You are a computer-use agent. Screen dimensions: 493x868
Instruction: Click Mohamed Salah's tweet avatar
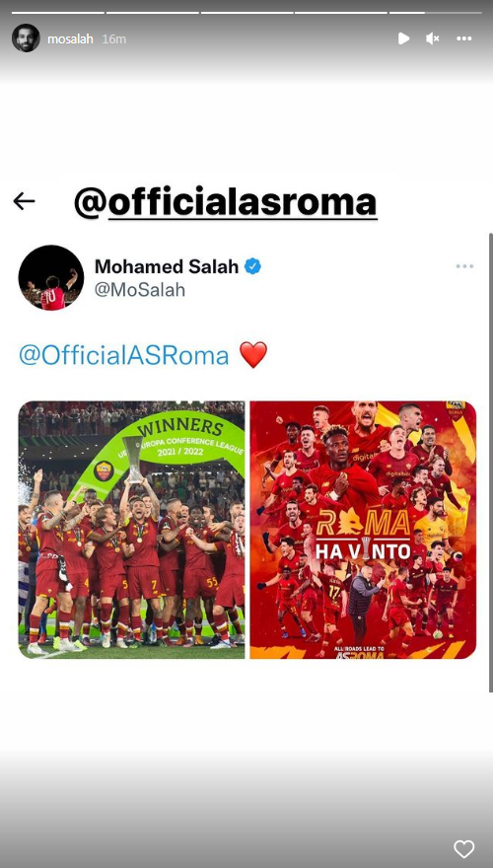51,277
